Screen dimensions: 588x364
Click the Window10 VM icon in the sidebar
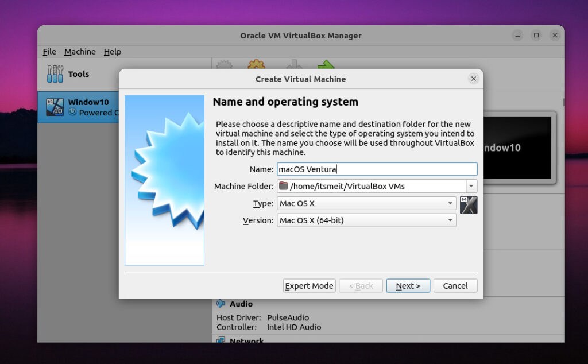[54, 107]
